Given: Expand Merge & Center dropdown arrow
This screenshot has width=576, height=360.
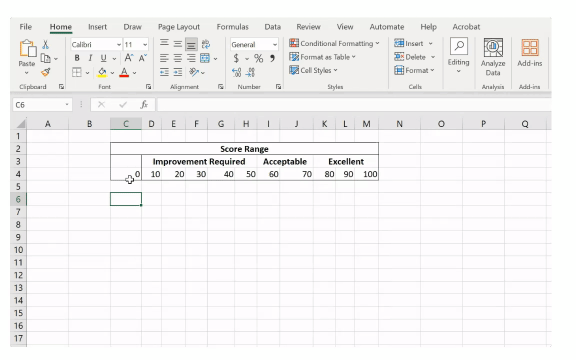Looking at the screenshot, I should [x=215, y=59].
